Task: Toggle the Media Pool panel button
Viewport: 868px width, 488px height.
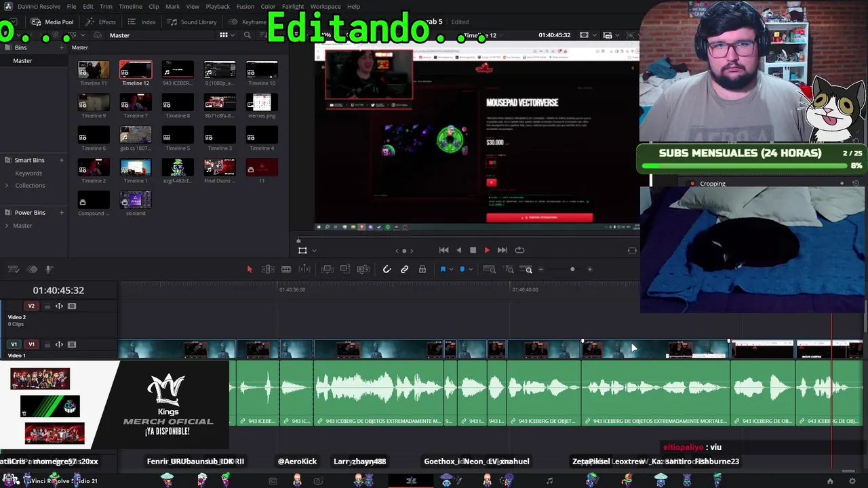Action: 52,22
